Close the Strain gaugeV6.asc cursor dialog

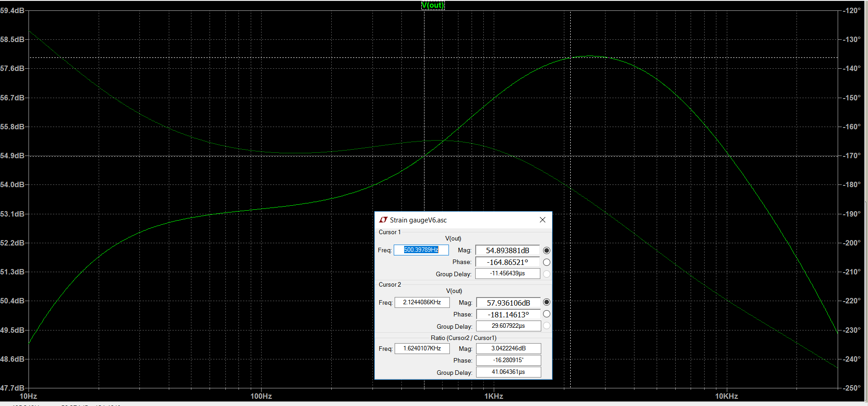[543, 220]
